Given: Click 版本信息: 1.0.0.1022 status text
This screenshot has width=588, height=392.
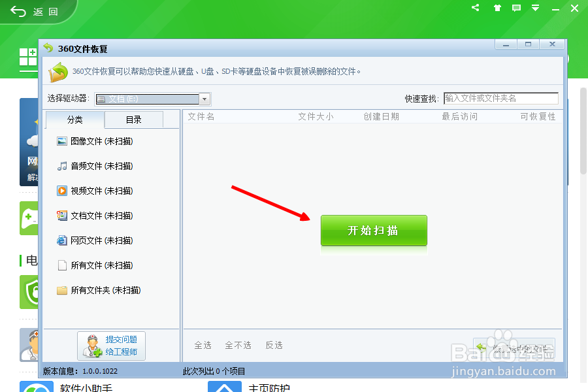Looking at the screenshot, I should (x=80, y=371).
